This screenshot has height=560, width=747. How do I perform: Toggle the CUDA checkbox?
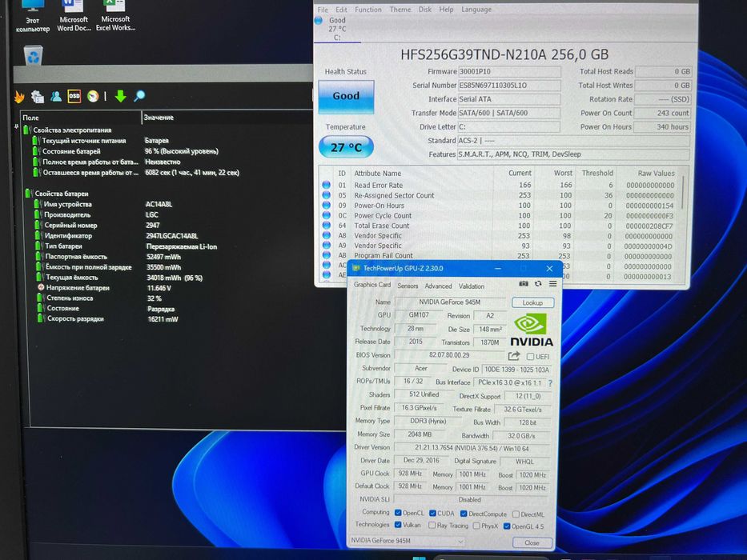point(432,514)
